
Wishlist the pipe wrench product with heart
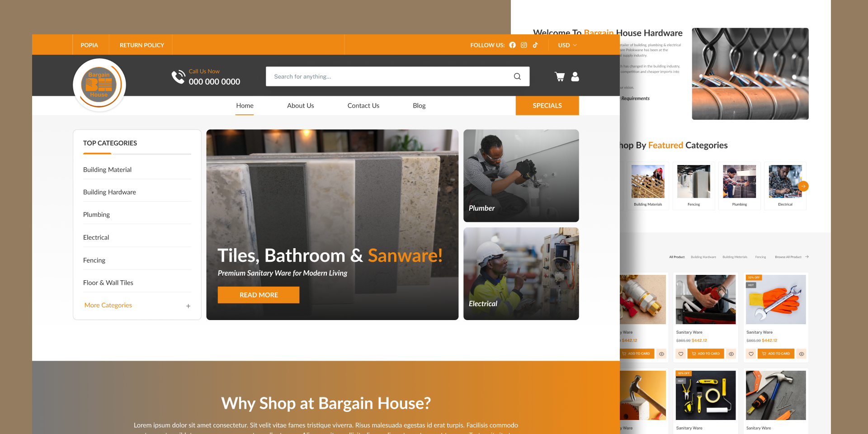[681, 354]
